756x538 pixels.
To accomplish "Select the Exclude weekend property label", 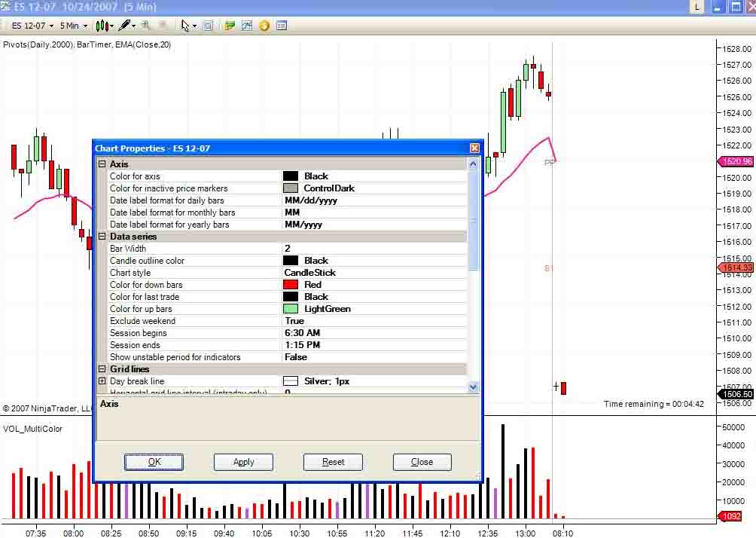I will click(143, 321).
